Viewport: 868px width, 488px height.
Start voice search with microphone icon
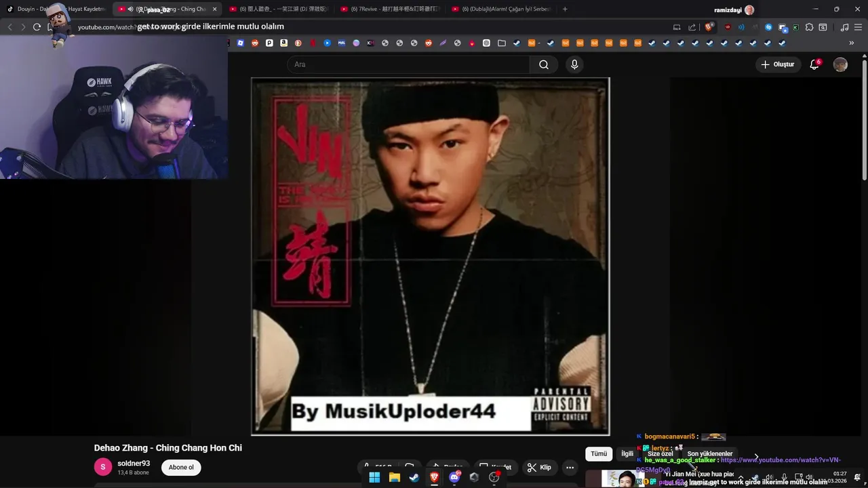coord(574,64)
